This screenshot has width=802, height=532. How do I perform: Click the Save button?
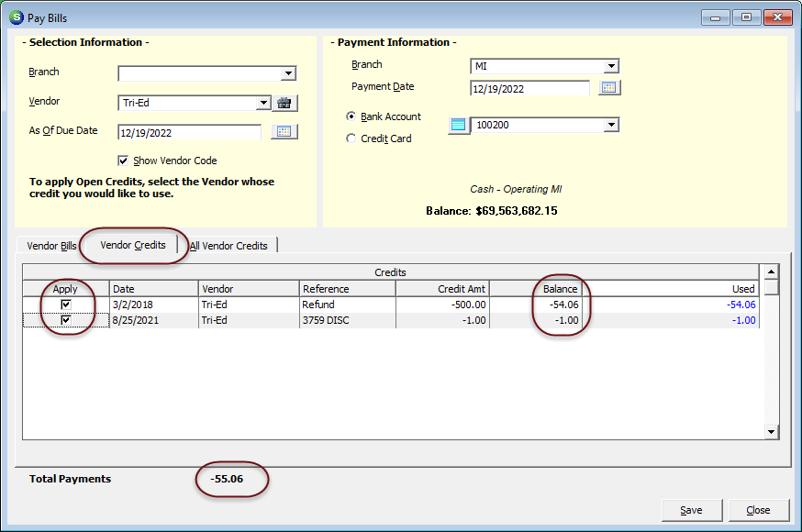(x=691, y=510)
